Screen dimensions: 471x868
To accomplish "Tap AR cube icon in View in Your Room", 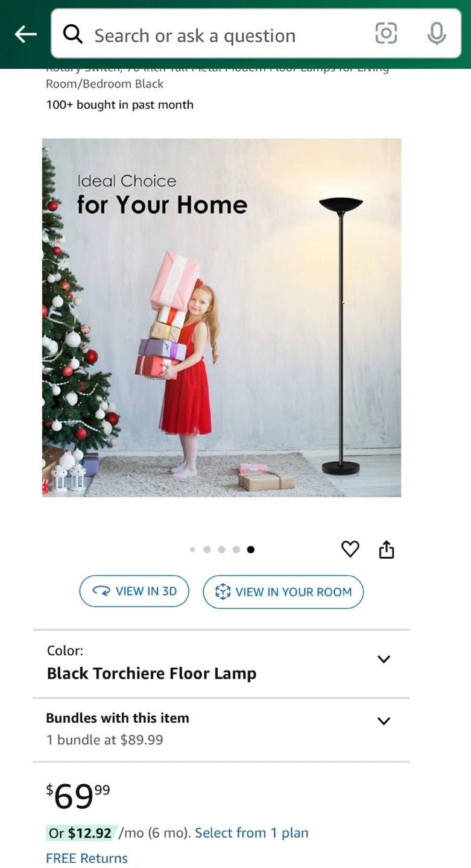I will (x=223, y=592).
